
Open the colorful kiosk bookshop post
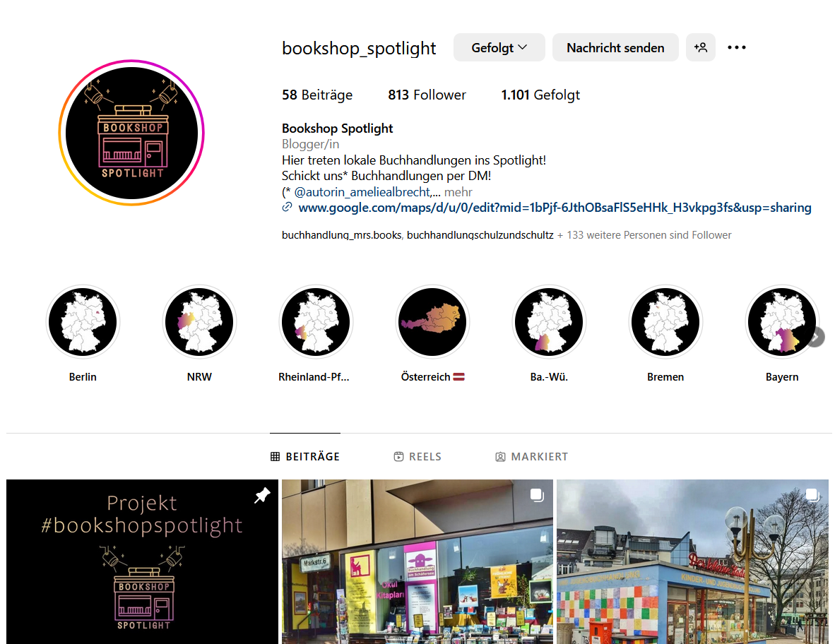pos(692,561)
